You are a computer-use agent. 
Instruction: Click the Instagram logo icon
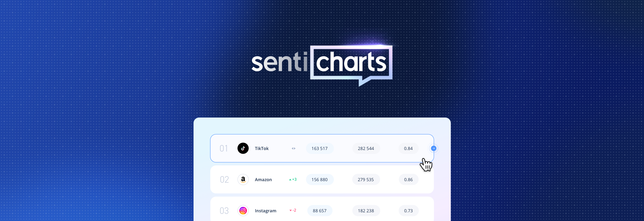point(243,211)
